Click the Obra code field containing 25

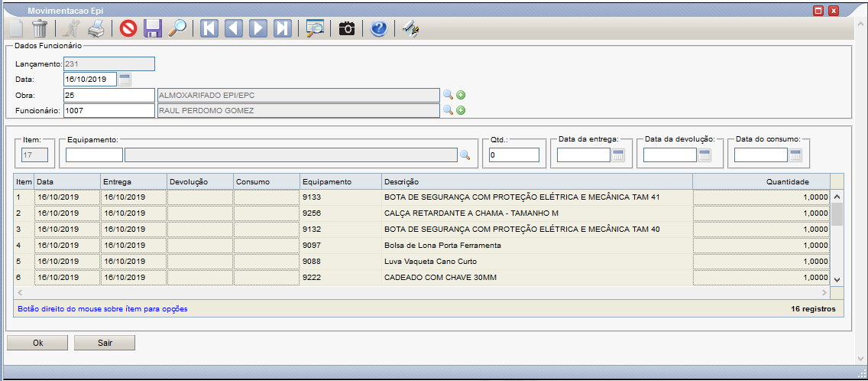tap(109, 96)
